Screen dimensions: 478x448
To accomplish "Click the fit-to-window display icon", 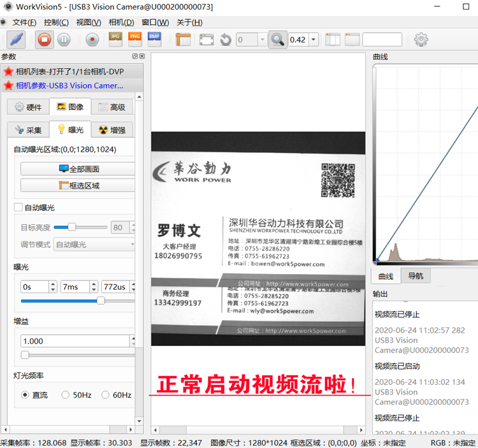I will 206,40.
